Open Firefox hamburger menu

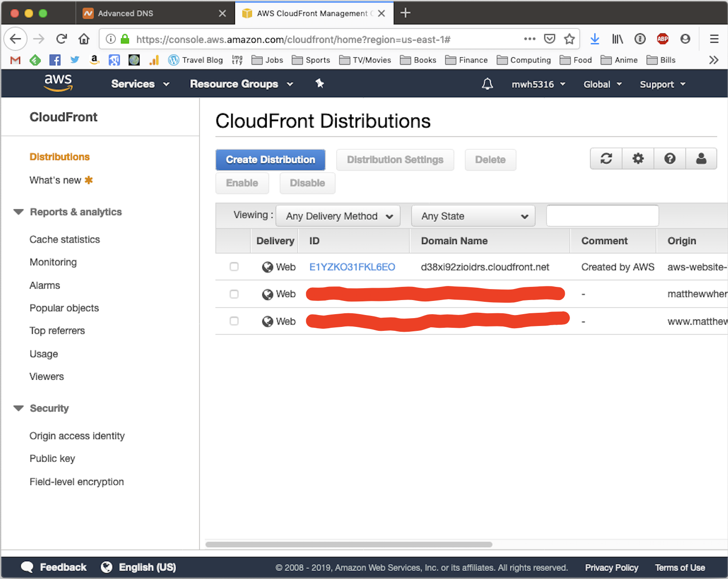coord(714,39)
